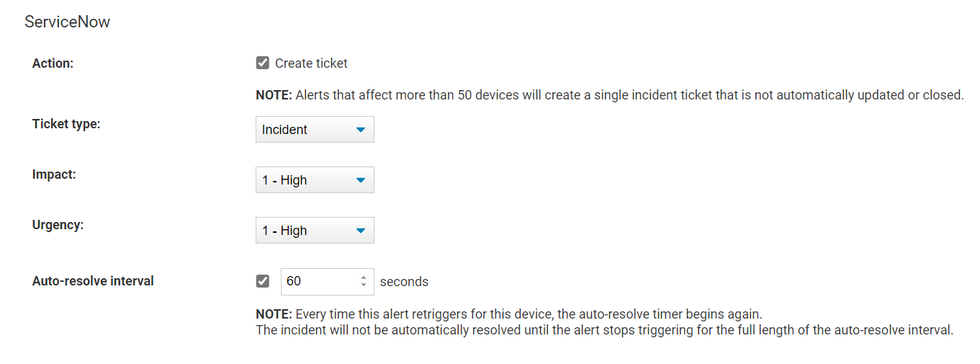
Task: Decrease auto-resolve seconds with down arrow
Action: click(x=364, y=285)
